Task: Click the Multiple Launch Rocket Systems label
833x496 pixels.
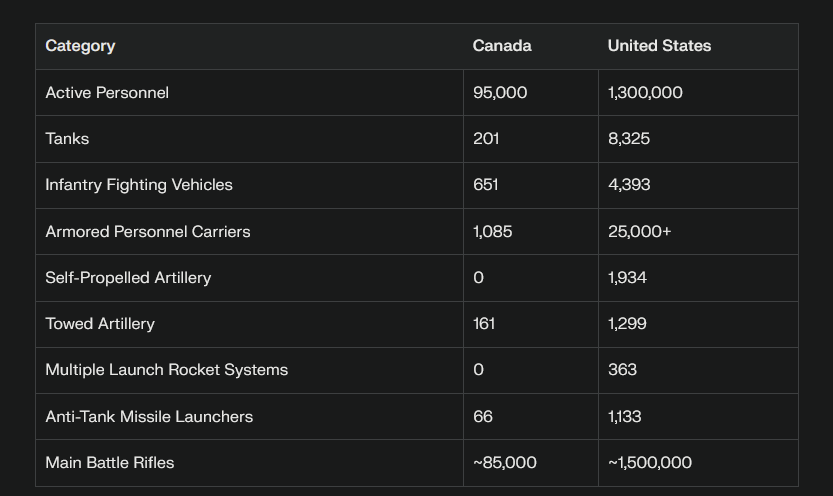Action: [x=166, y=370]
